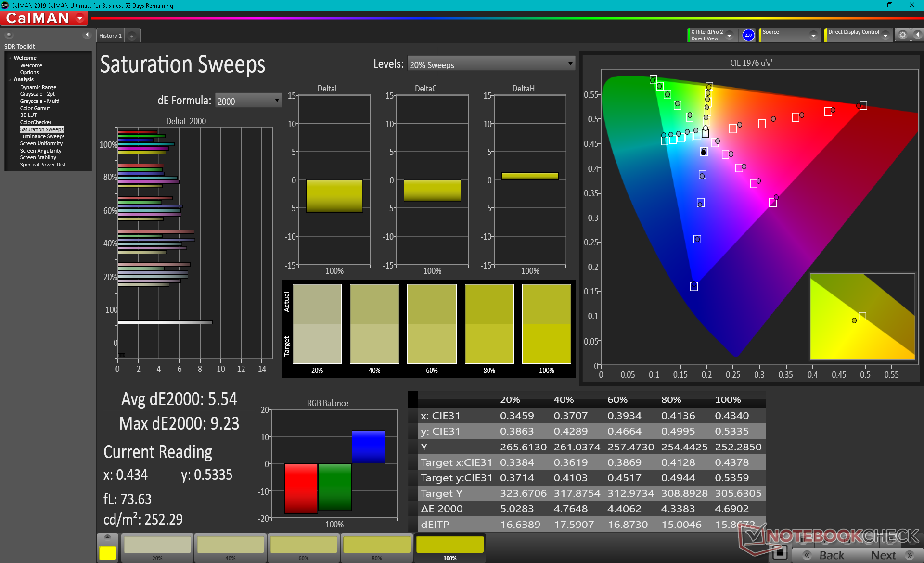This screenshot has width=924, height=563.
Task: Click the blue bar in RGB Balance
Action: click(x=368, y=447)
